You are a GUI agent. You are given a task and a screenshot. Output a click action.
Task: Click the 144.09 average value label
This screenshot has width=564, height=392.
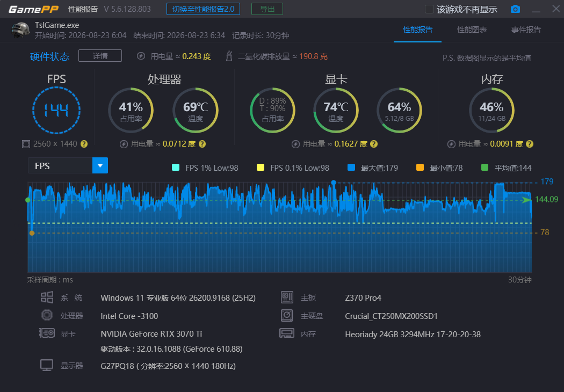point(546,199)
